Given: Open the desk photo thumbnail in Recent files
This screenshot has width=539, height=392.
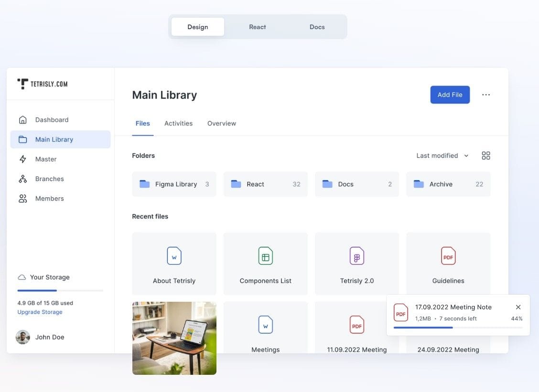Looking at the screenshot, I should pyautogui.click(x=174, y=338).
